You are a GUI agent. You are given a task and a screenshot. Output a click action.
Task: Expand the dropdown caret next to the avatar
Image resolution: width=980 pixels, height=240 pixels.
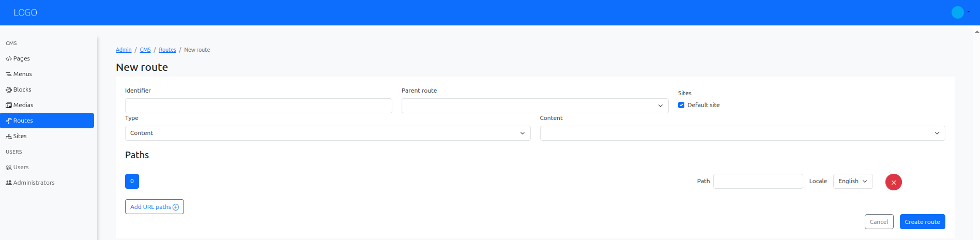(969, 12)
